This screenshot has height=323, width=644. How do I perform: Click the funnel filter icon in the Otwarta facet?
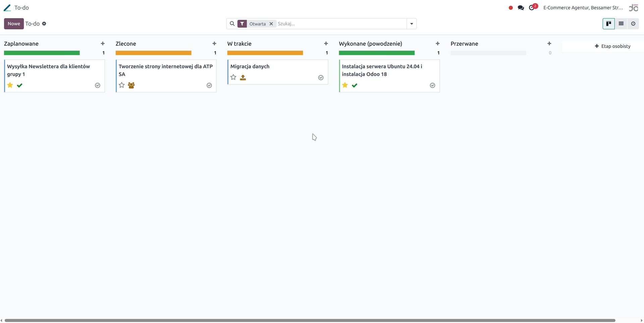tap(242, 24)
